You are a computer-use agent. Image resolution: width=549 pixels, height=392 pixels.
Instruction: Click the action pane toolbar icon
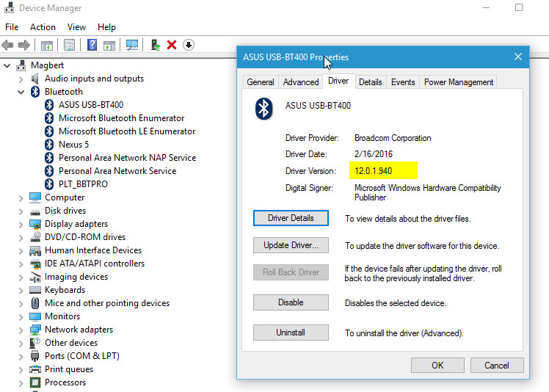[109, 46]
